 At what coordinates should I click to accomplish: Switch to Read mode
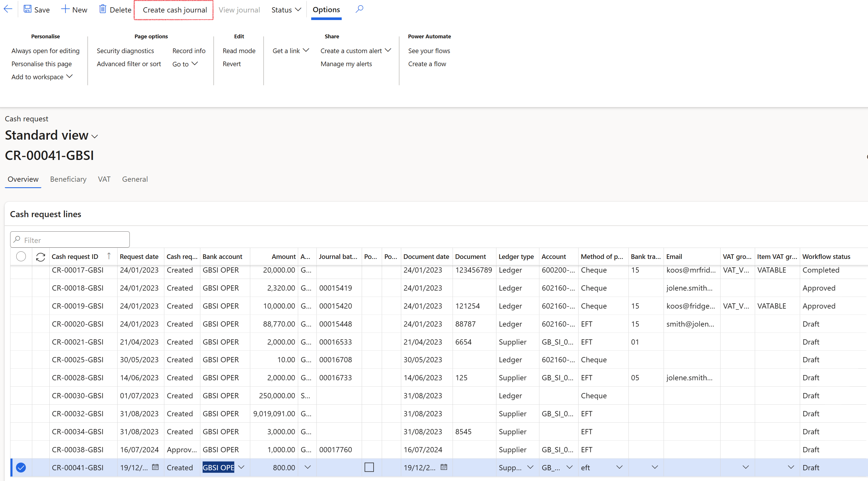coord(239,51)
